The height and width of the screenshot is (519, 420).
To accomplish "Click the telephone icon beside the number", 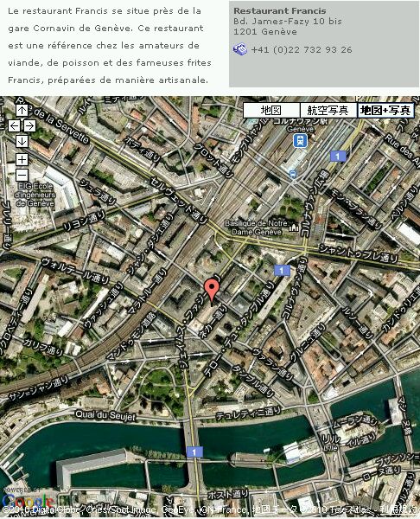I will [240, 49].
